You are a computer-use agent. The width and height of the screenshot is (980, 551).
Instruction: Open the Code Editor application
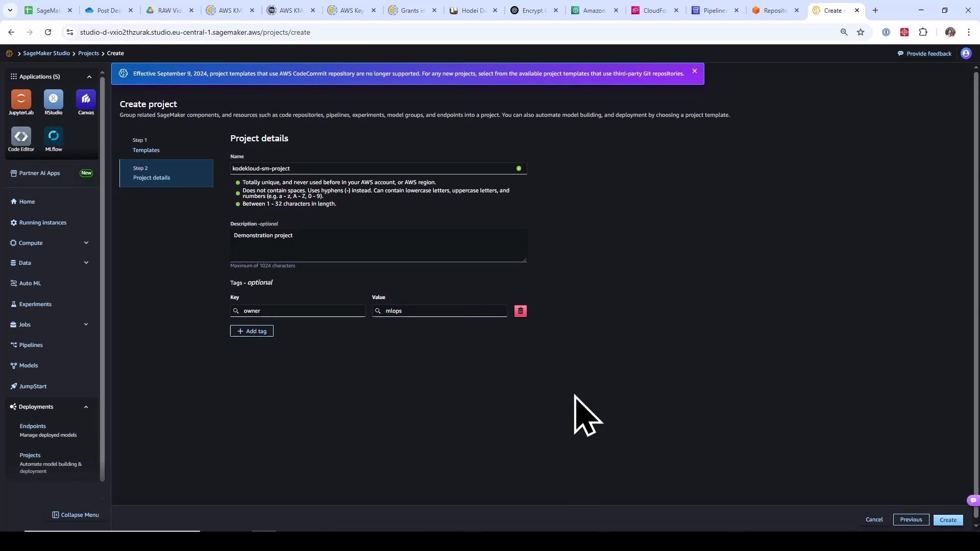coord(21,139)
